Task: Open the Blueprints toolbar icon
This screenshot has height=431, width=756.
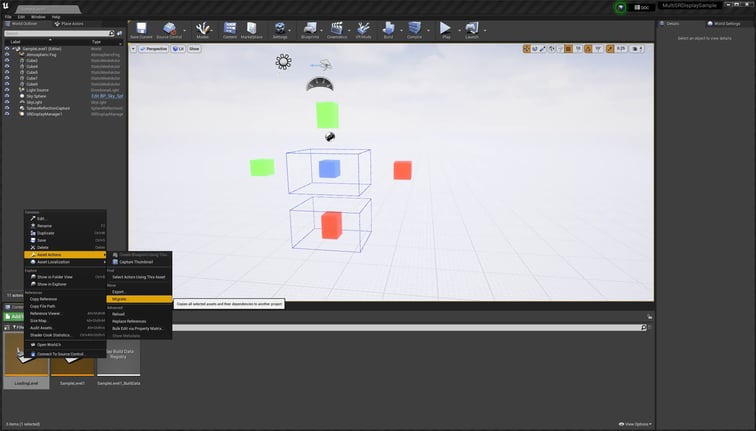Action: [310, 30]
